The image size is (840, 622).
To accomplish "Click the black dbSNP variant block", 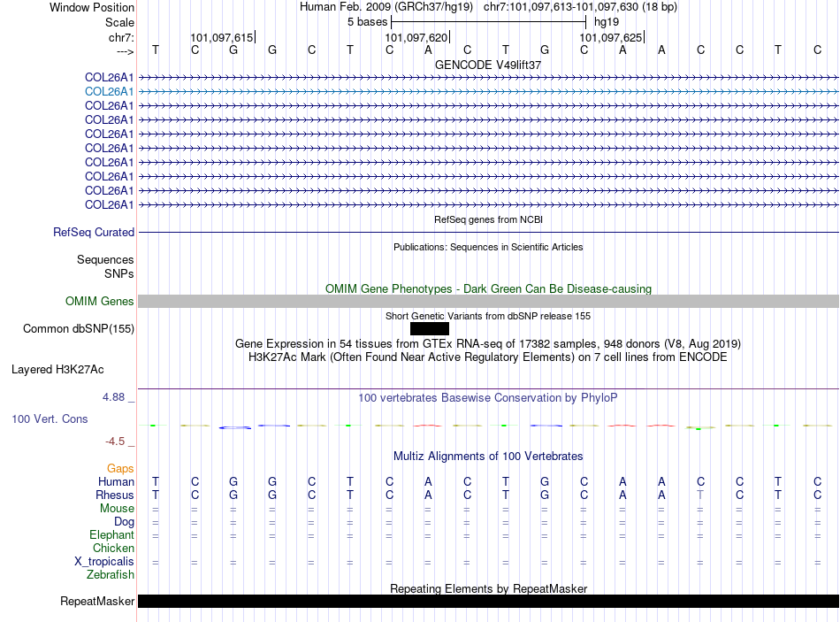I will click(x=430, y=328).
